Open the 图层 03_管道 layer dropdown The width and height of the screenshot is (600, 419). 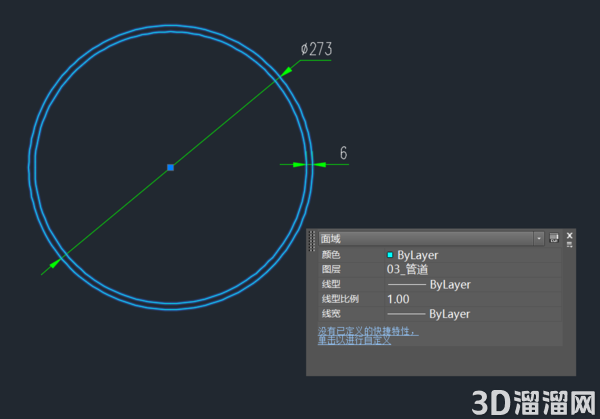click(473, 269)
